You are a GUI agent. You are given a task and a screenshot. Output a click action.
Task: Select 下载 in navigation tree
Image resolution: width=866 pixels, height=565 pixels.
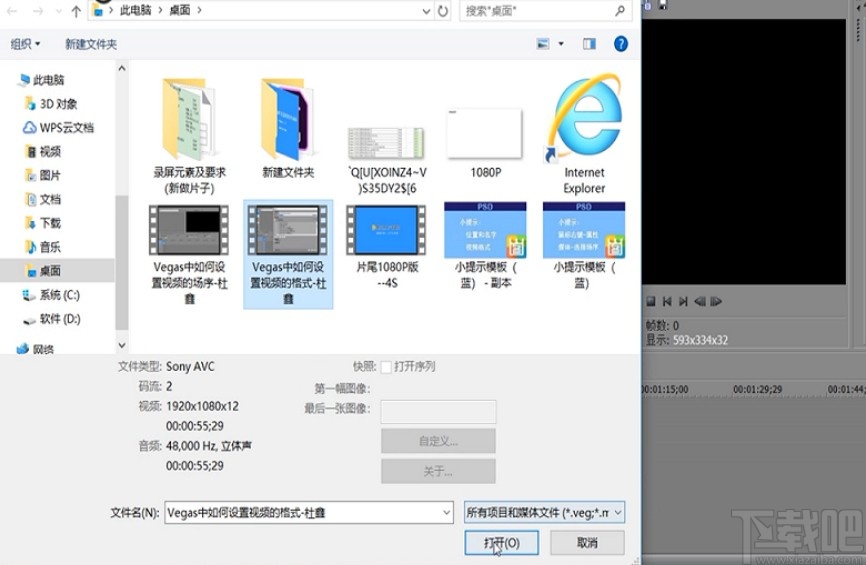pyautogui.click(x=43, y=223)
